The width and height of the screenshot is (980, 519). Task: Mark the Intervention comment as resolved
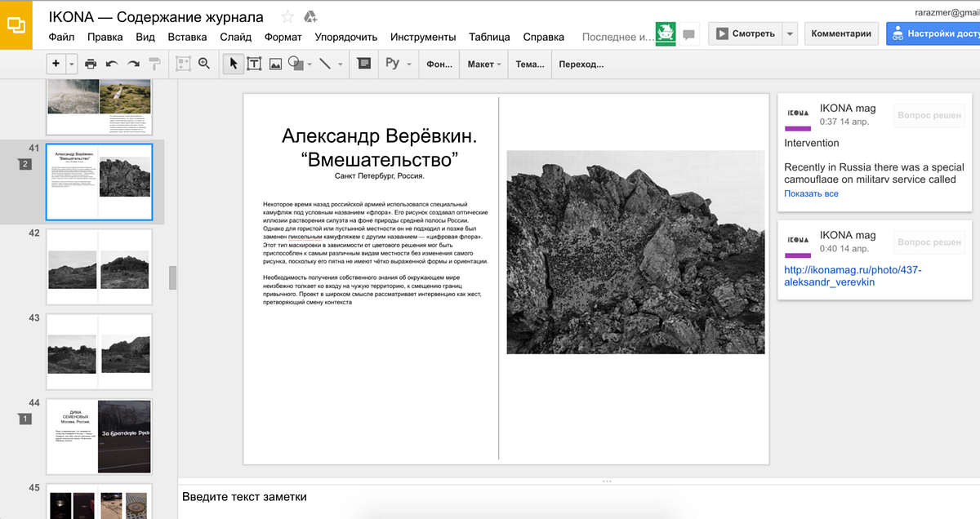(x=929, y=116)
